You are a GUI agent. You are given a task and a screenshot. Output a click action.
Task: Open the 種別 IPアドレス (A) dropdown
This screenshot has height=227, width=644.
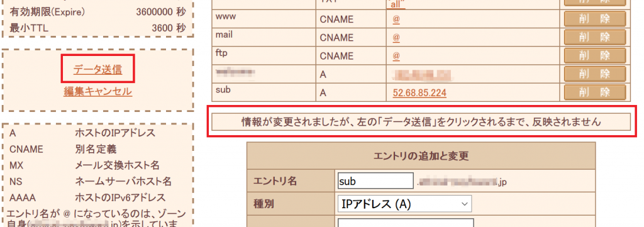tap(404, 204)
